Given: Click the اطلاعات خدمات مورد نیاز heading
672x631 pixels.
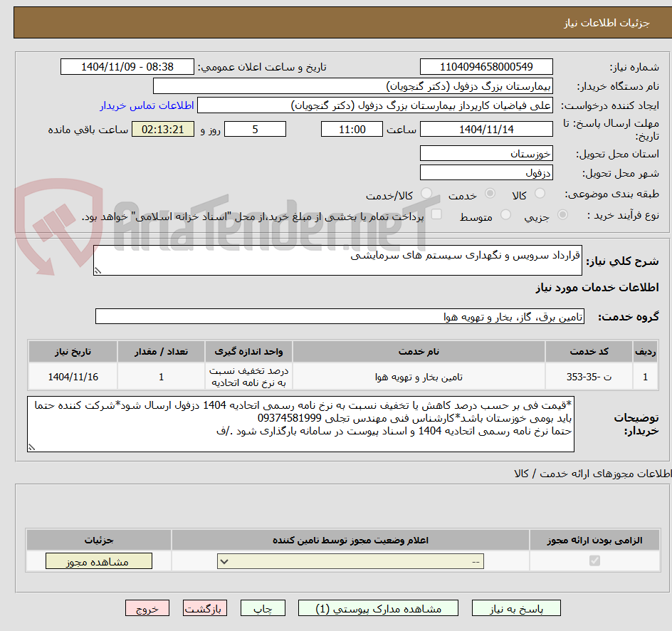Looking at the screenshot, I should (597, 287).
